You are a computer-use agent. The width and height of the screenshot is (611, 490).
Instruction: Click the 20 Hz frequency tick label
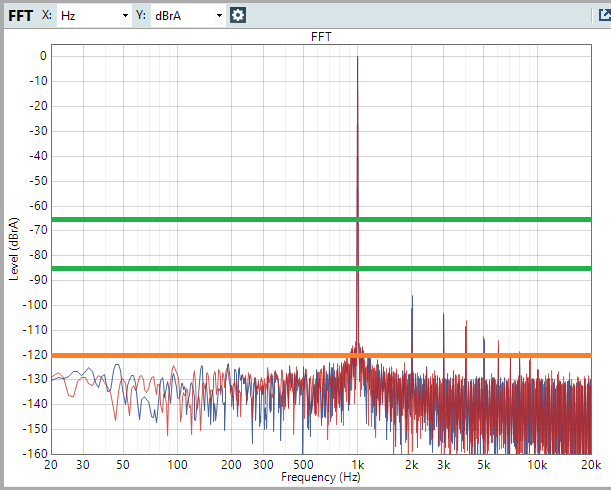point(51,465)
